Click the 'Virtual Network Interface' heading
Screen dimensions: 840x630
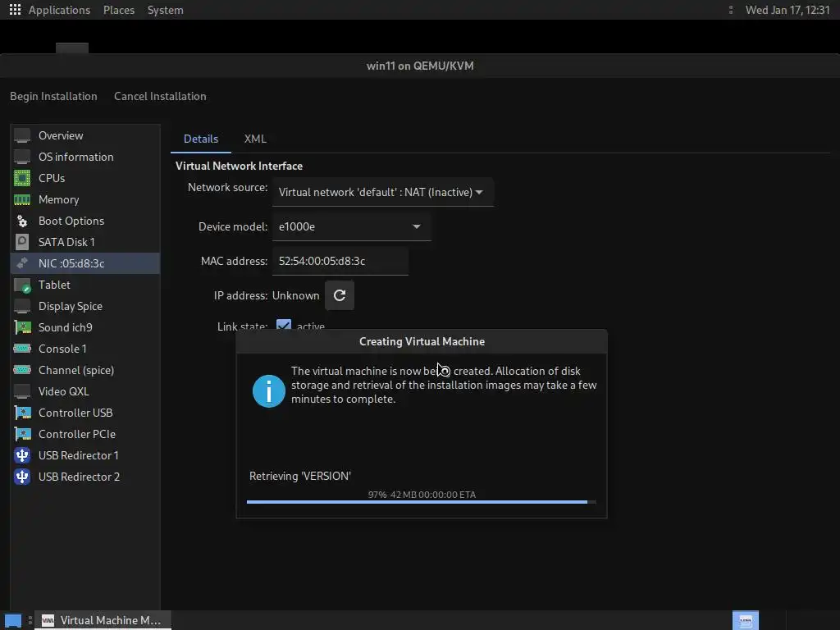click(239, 166)
